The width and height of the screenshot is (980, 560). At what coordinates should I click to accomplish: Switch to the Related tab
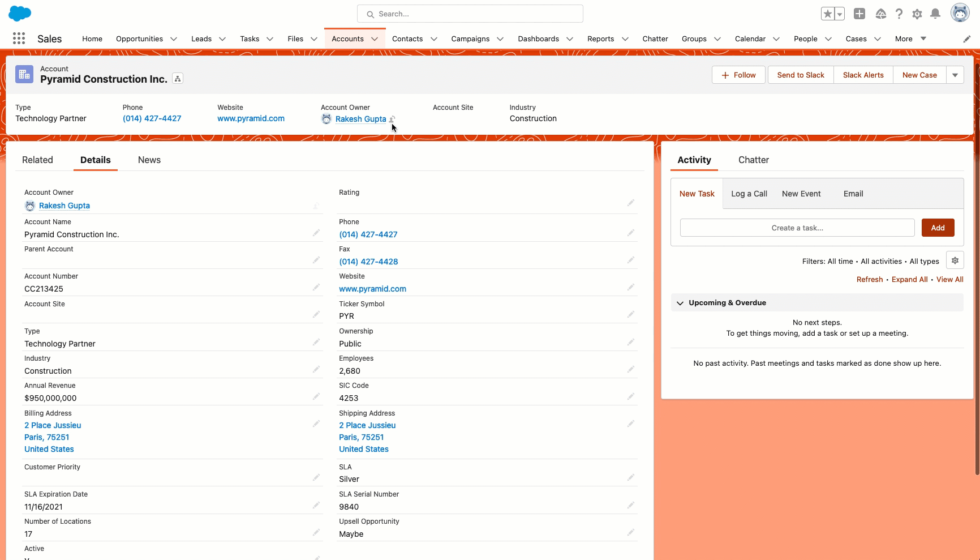[37, 160]
